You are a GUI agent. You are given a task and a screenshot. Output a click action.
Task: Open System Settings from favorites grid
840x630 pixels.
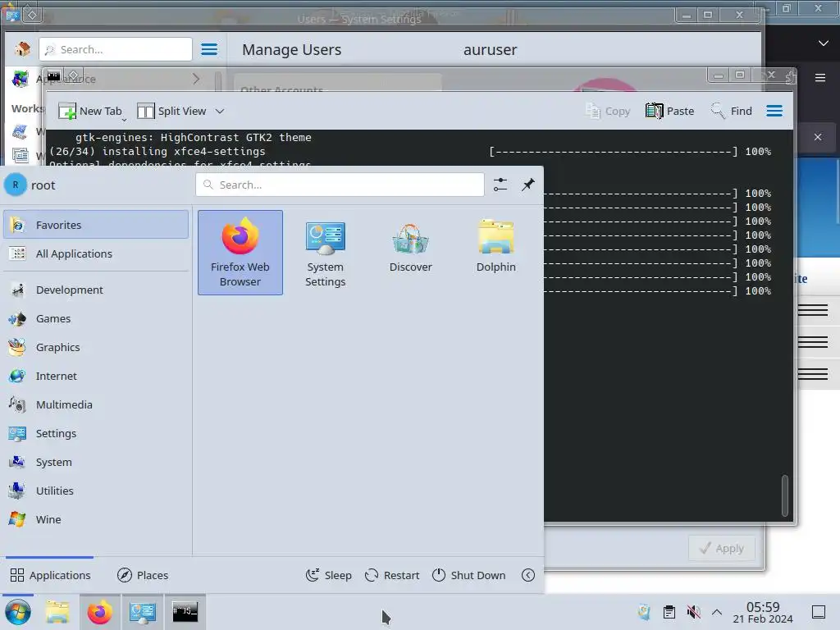[x=325, y=253]
